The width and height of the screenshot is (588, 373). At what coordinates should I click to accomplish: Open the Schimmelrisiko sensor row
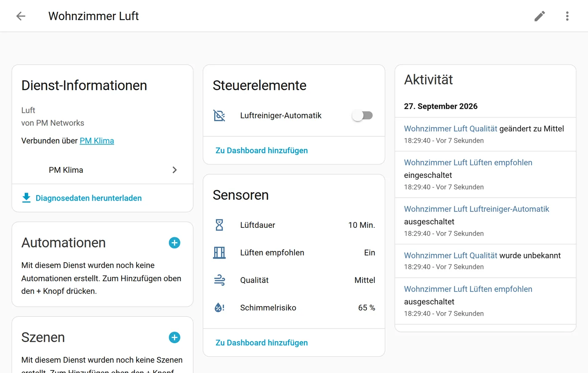point(294,308)
